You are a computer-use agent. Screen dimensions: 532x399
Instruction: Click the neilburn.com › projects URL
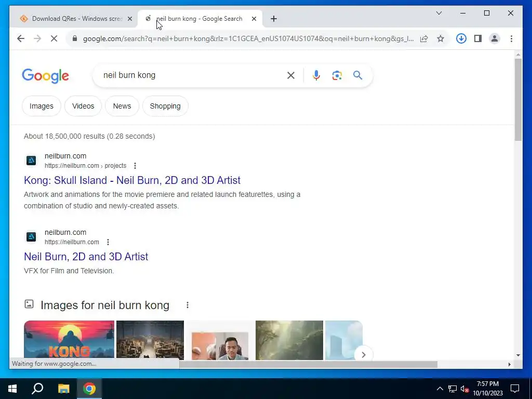(86, 166)
